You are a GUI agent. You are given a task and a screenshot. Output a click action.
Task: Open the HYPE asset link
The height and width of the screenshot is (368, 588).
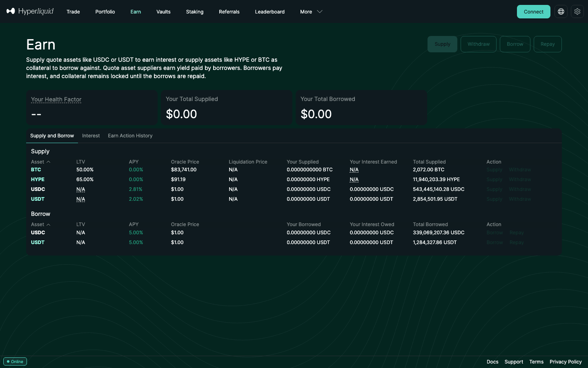pyautogui.click(x=38, y=180)
